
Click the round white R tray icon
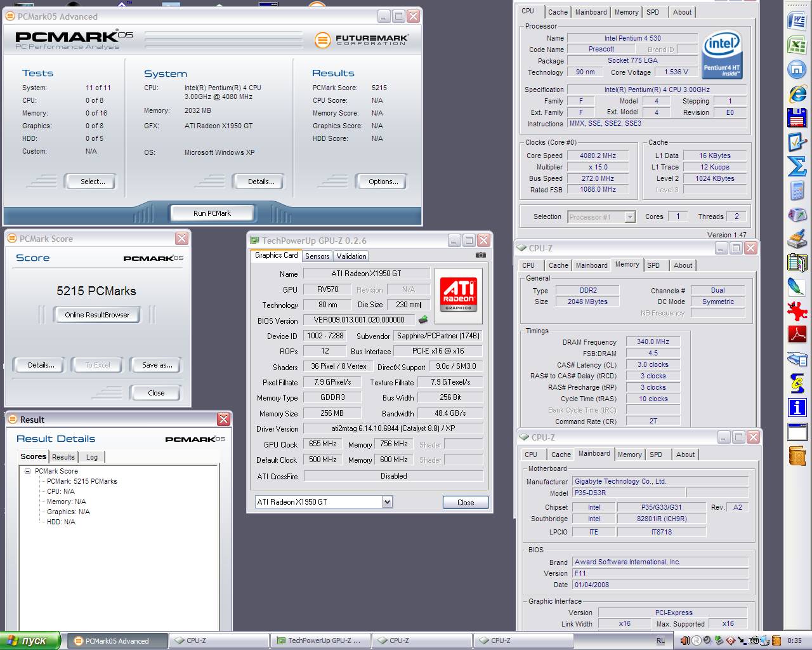pyautogui.click(x=697, y=640)
